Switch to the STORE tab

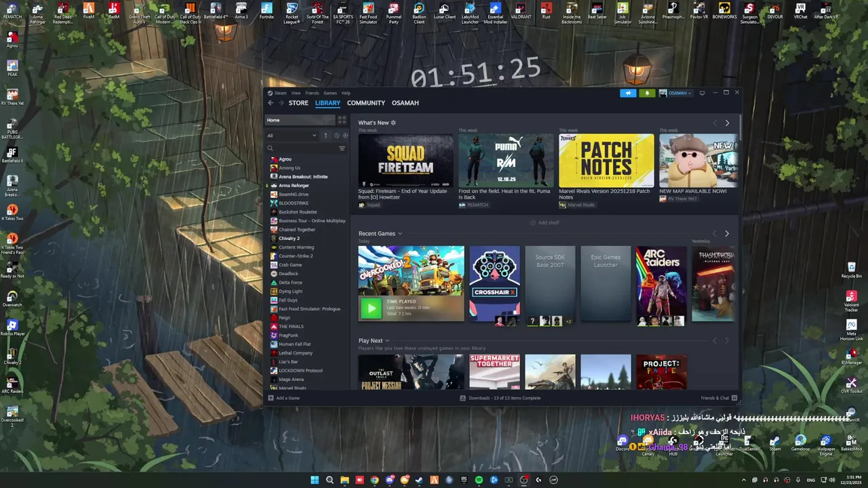pyautogui.click(x=298, y=103)
